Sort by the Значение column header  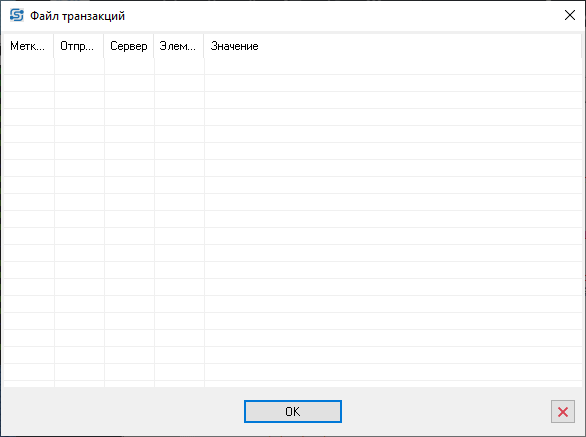point(393,46)
